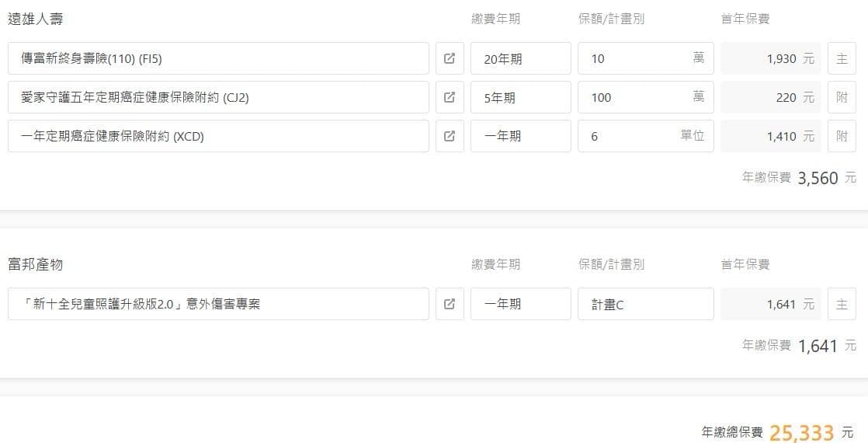This screenshot has width=868, height=443.
Task: Click the 主 badge on the FI5 row
Action: coord(842,58)
